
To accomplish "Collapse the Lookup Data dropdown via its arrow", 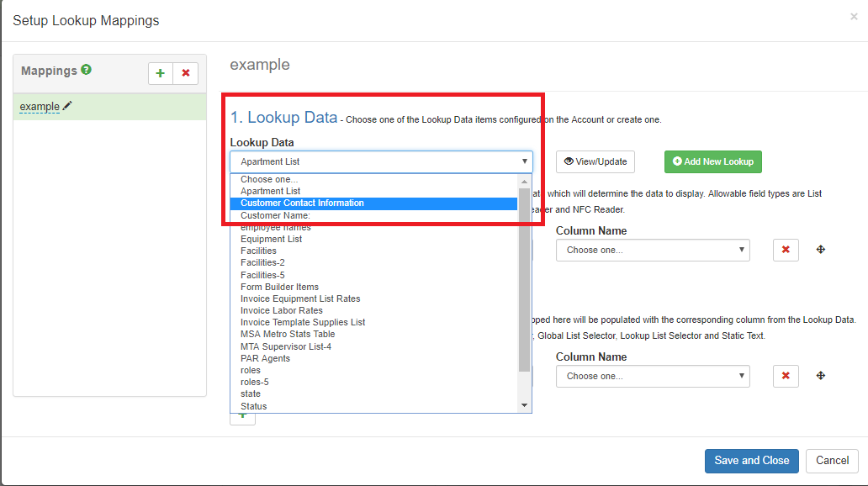I will click(x=525, y=161).
